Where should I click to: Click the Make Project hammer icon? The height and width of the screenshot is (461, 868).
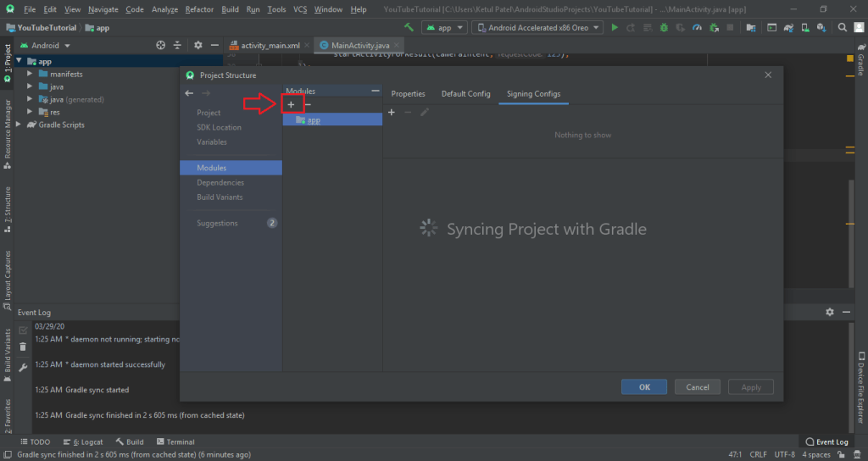coord(409,27)
